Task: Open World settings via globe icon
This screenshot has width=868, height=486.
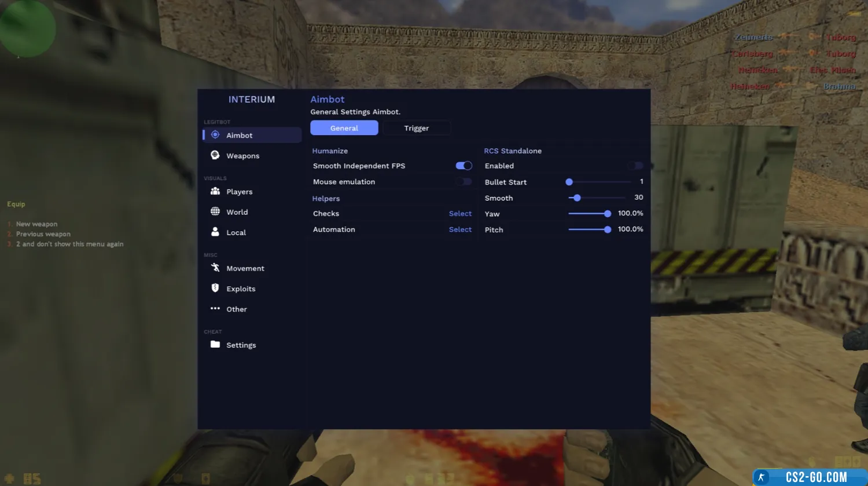Action: (215, 211)
